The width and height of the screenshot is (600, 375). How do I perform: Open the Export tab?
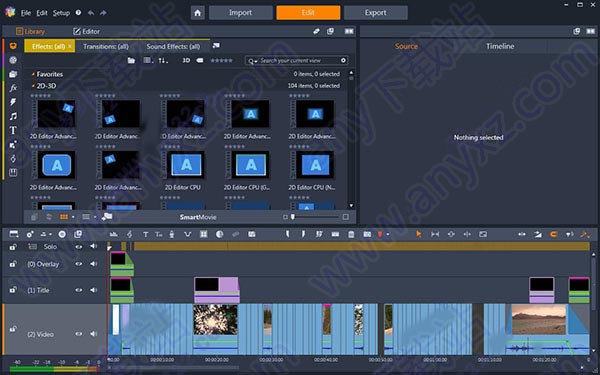click(x=375, y=13)
